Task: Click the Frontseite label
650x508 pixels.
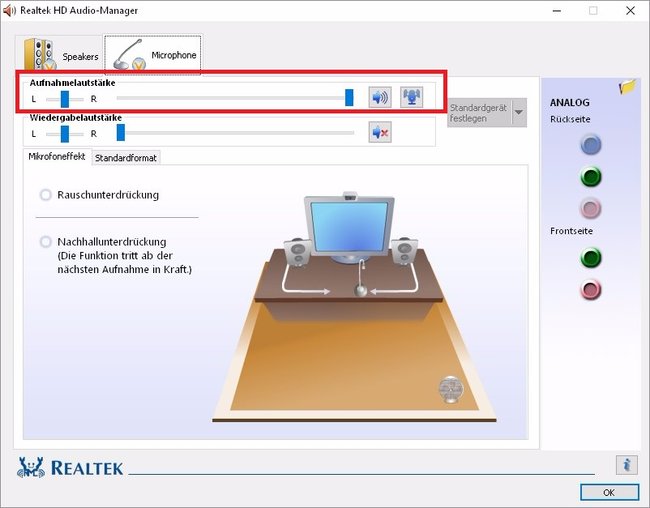Action: 571,231
